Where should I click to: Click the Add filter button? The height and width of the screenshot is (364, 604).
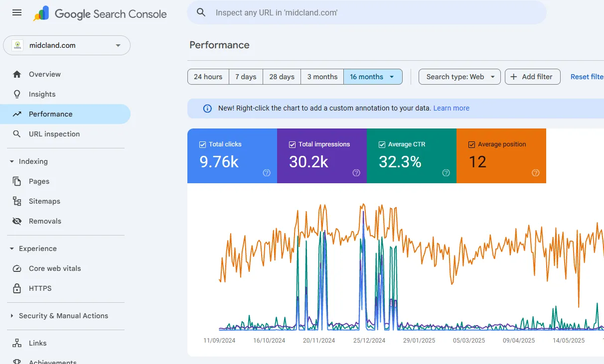(532, 77)
